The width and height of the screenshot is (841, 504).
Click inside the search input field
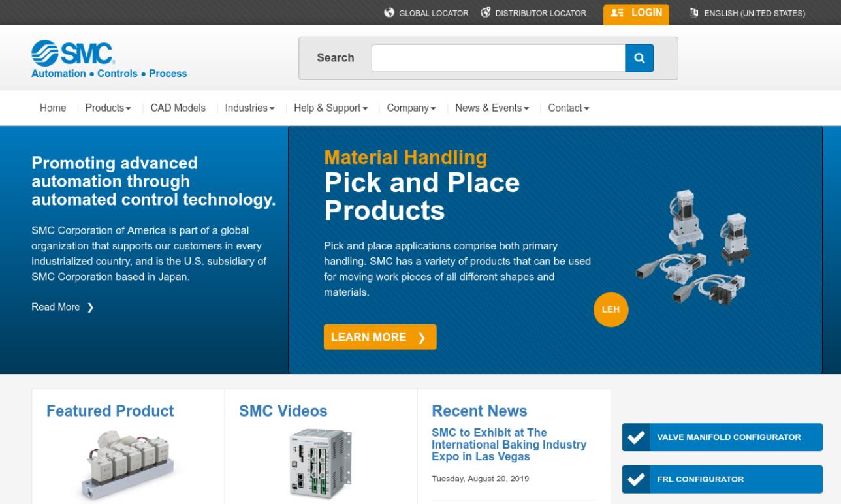click(498, 58)
